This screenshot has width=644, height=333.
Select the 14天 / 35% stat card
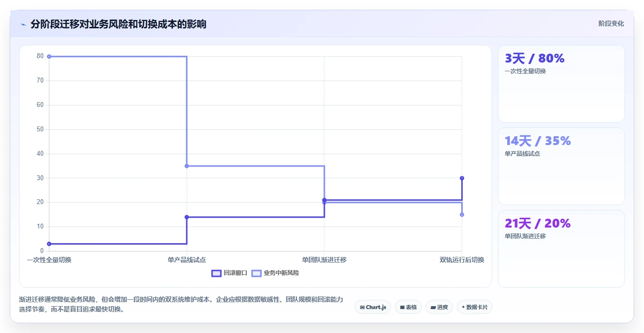tap(561, 166)
